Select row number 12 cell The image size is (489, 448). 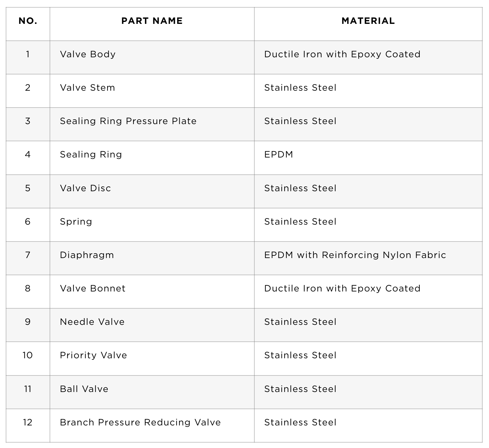tap(28, 425)
